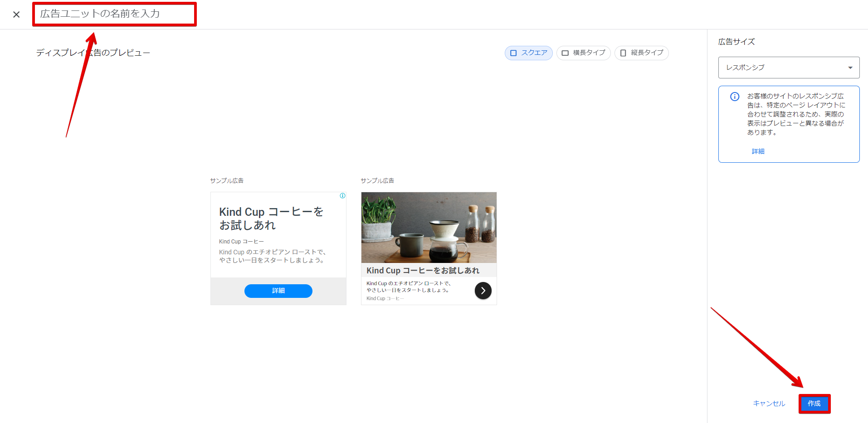Switch preview to 横長タイプ

[583, 53]
